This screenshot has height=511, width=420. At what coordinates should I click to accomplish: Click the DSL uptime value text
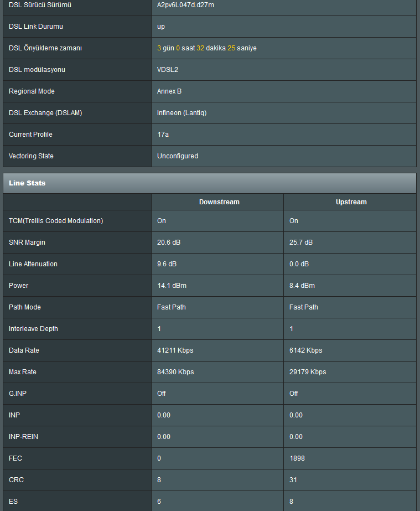pos(207,48)
